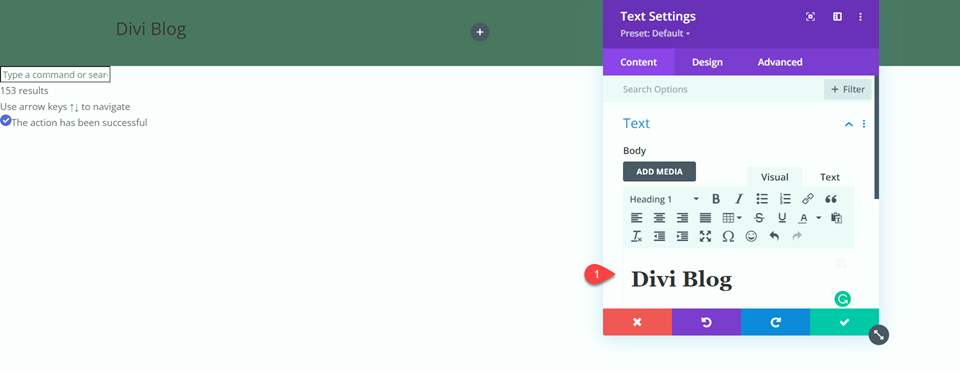Open the Preset: Default dropdown
This screenshot has width=960, height=372.
[x=655, y=34]
